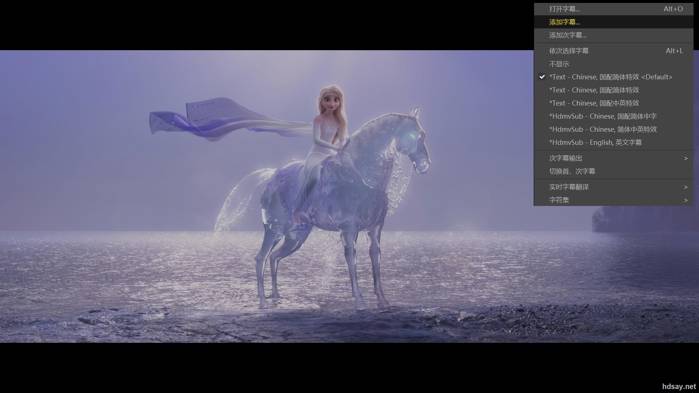Click 切换首、次字幕 to swap subtitles

[613, 171]
